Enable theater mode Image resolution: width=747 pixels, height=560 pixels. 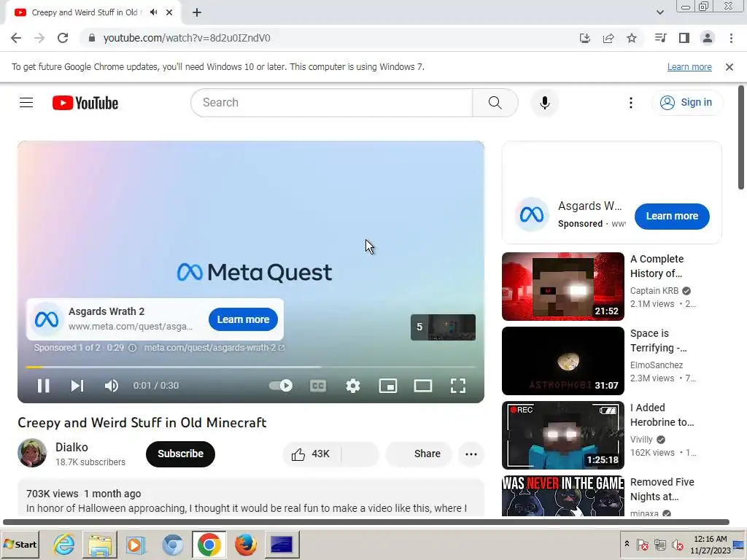point(423,386)
